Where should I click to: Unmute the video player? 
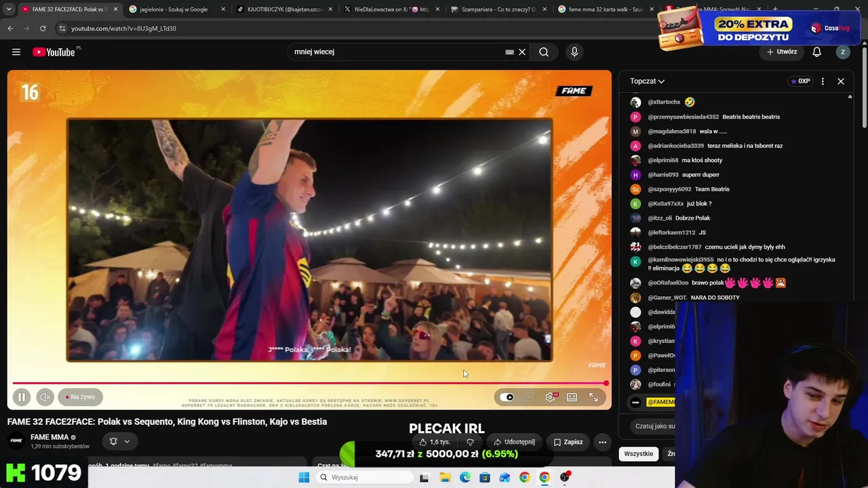(45, 397)
